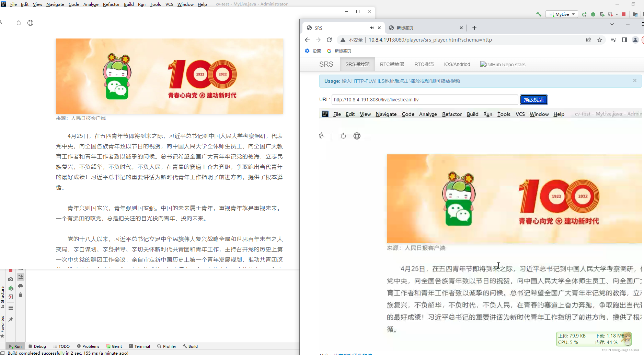Open the Gerrit tool window tab

[x=114, y=346]
